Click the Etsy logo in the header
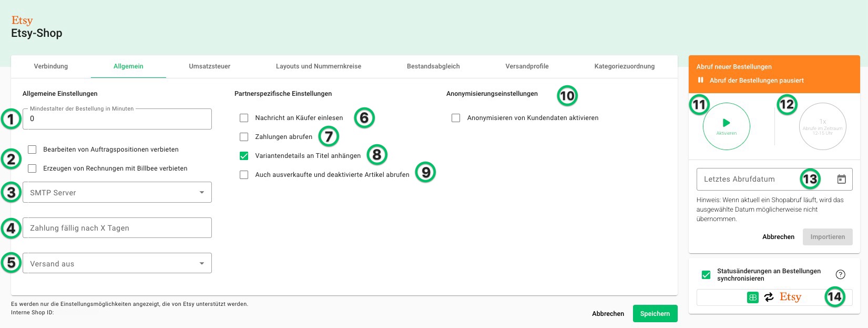Image resolution: width=868 pixels, height=328 pixels. click(x=22, y=21)
